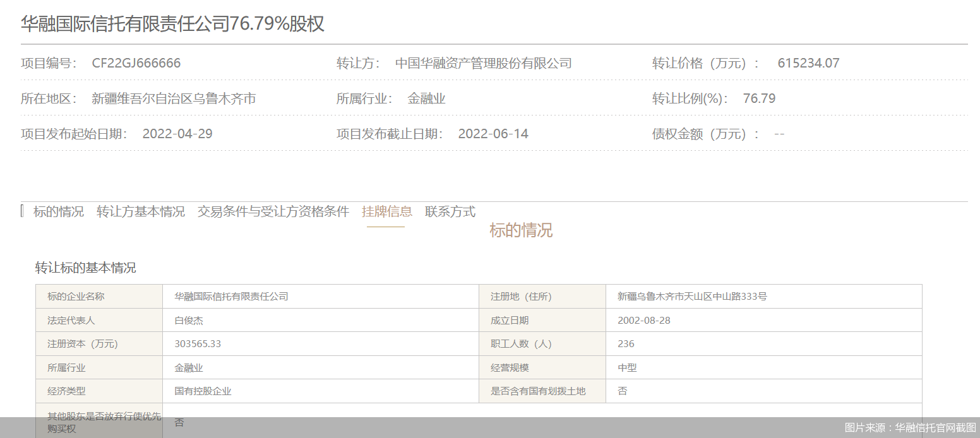
Task: Click 职工人数（人） label cell
Action: (542, 344)
